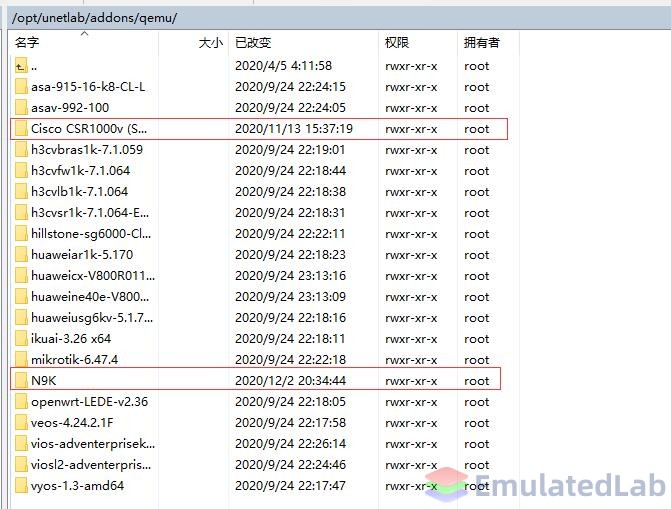Viewport: 671px width, 509px height.
Task: Click the h3cvlb1k-7.1.064 folder name
Action: pos(79,192)
